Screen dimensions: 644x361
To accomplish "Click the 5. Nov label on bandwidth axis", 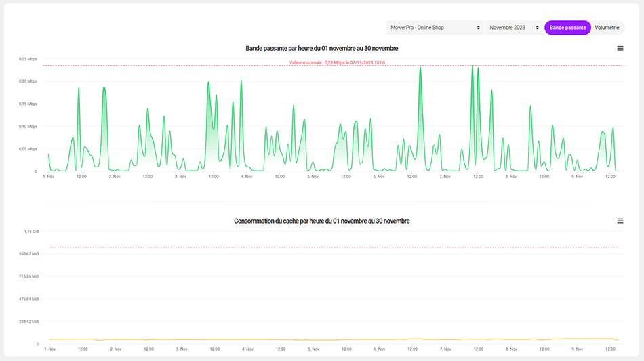I will pyautogui.click(x=313, y=177).
